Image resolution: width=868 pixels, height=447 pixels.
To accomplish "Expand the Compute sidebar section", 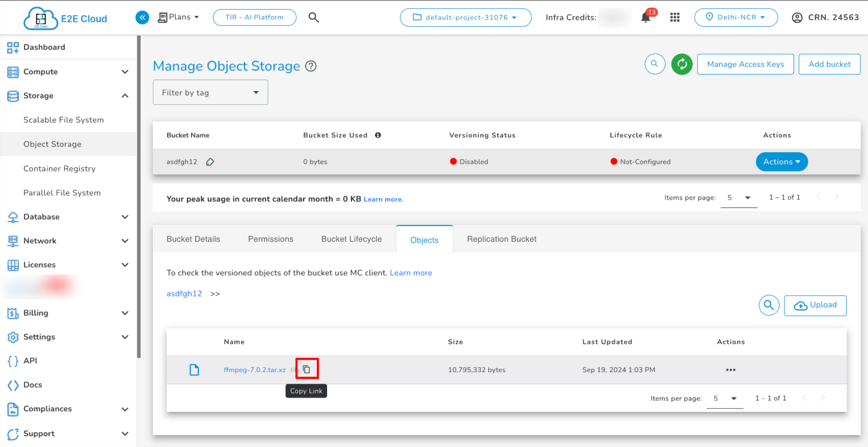I will [x=68, y=72].
